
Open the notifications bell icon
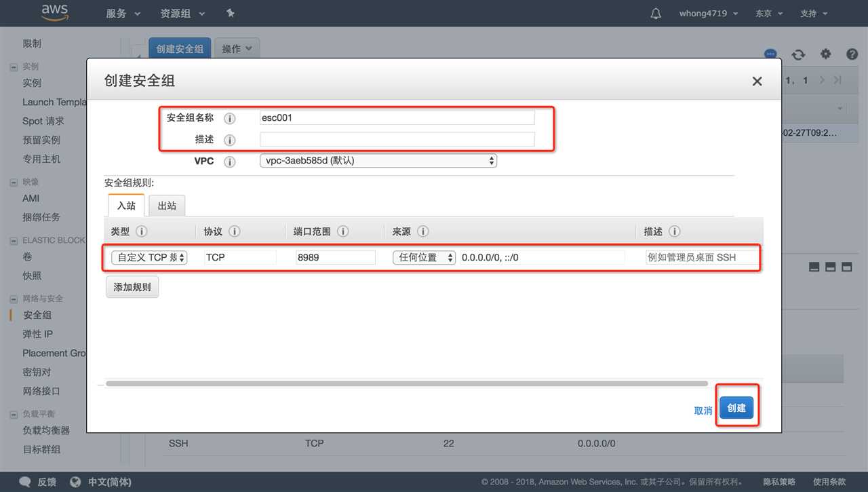(x=656, y=14)
